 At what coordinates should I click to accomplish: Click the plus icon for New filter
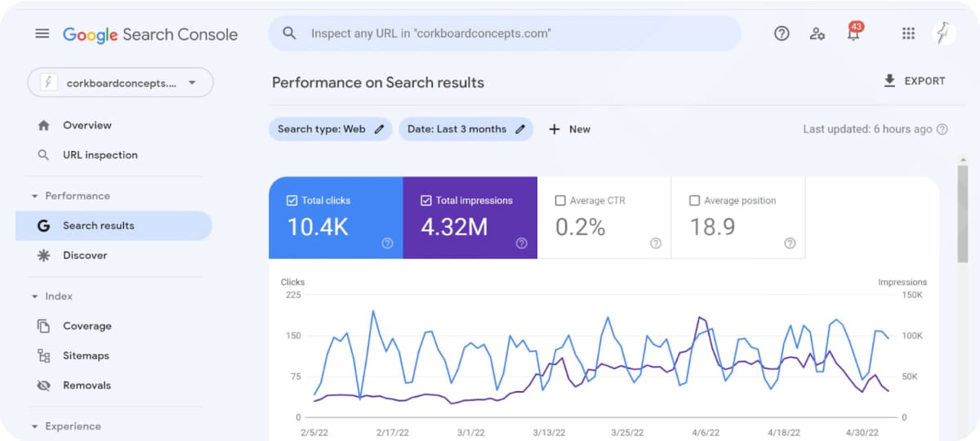[555, 129]
